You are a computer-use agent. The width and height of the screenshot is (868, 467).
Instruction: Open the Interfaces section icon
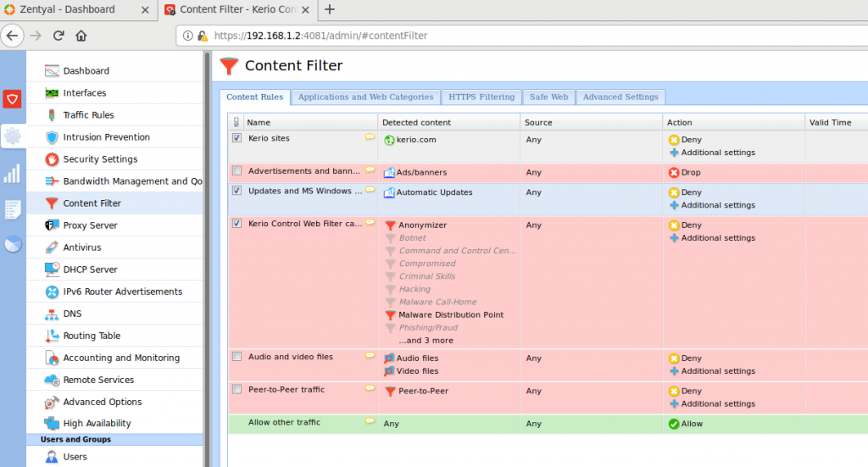[x=52, y=93]
